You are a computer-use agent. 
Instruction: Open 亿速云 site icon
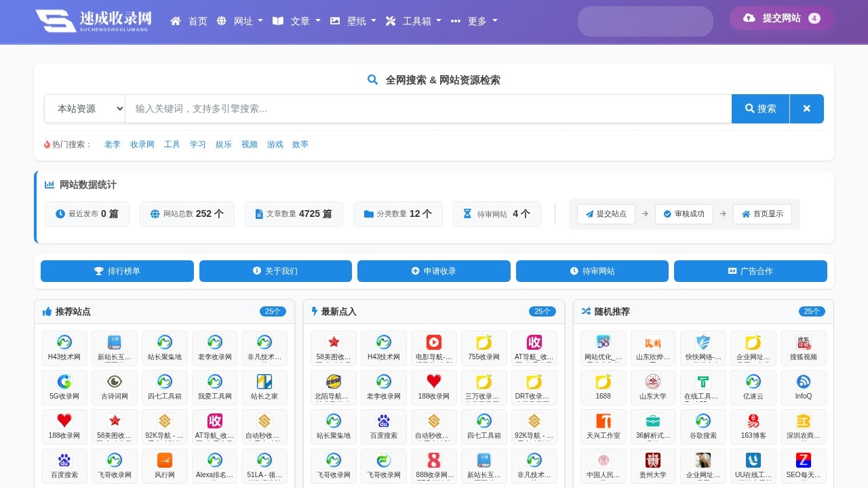[x=753, y=388]
